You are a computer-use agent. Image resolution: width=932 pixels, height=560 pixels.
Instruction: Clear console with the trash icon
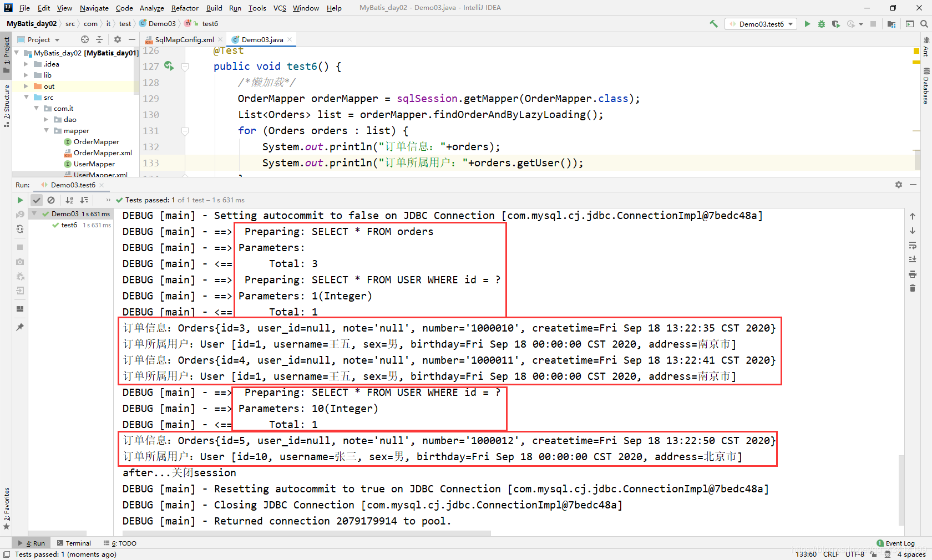point(913,288)
